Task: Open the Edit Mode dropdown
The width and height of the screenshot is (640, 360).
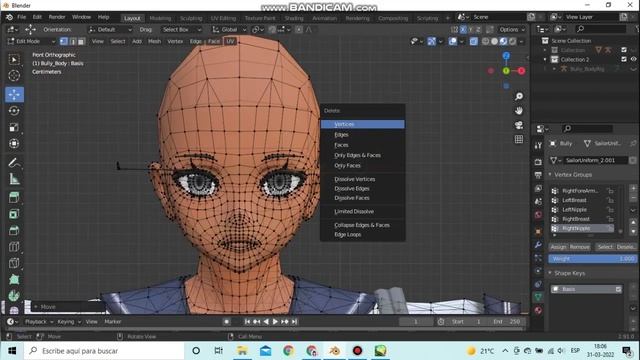Action: tap(31, 41)
